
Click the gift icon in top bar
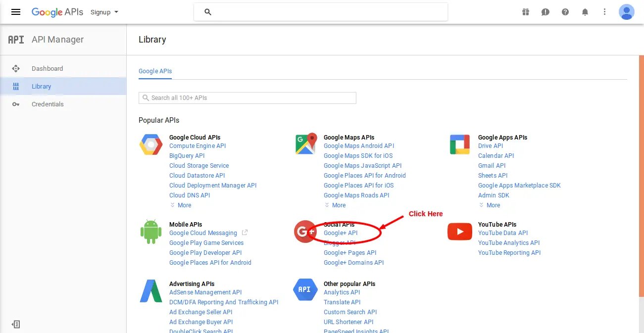click(x=526, y=12)
